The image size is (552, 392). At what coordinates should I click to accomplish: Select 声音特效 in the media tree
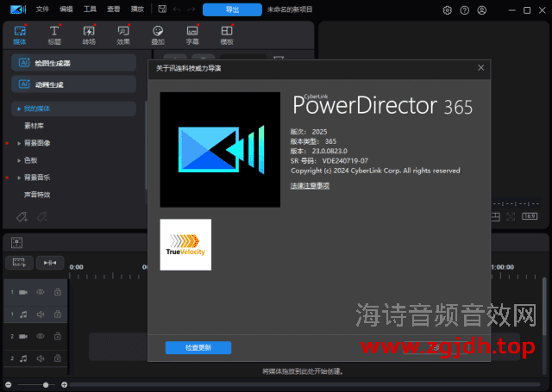37,195
